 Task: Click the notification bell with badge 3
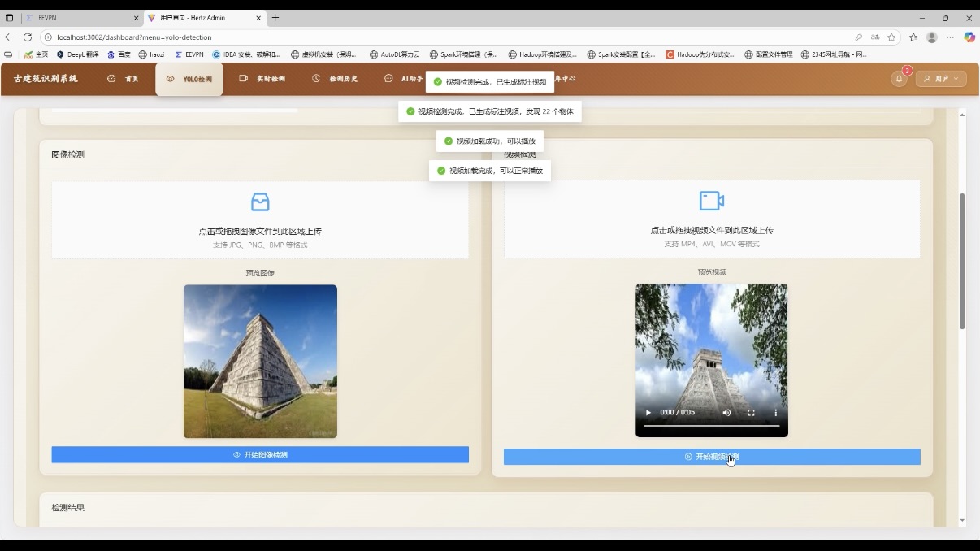[899, 79]
